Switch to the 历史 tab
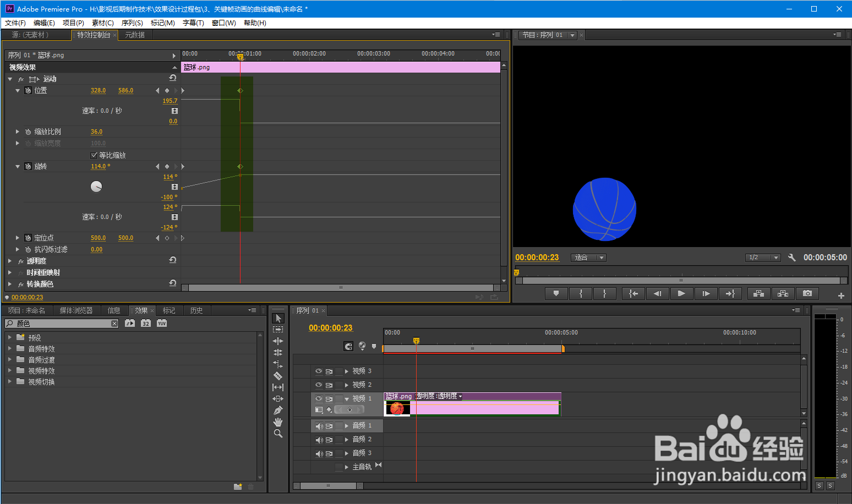The width and height of the screenshot is (852, 504). pyautogui.click(x=196, y=310)
